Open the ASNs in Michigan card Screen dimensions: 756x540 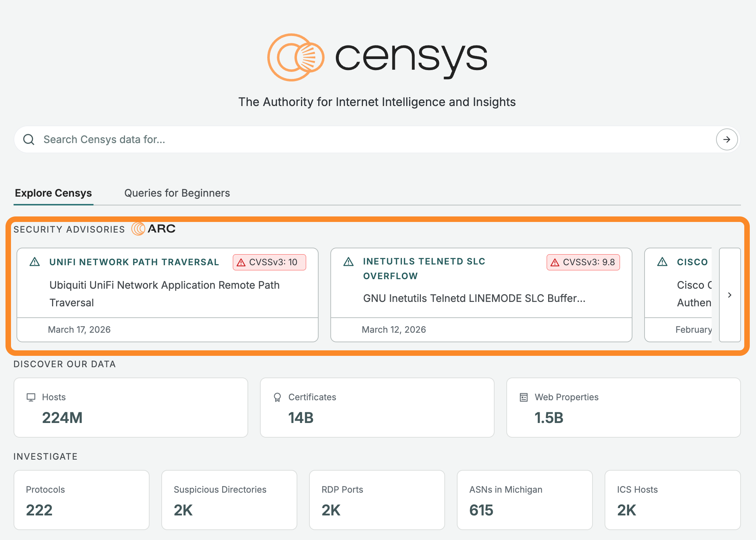click(x=525, y=500)
